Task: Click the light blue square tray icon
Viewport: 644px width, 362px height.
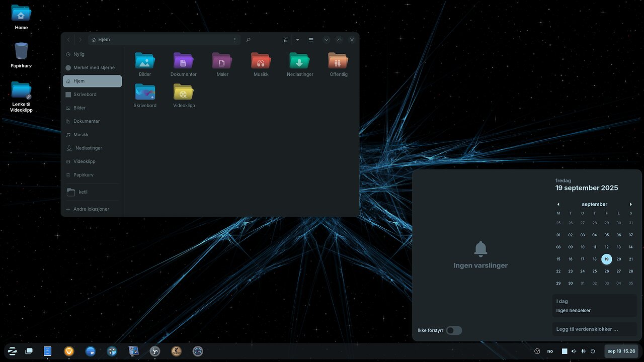Action: (565, 351)
